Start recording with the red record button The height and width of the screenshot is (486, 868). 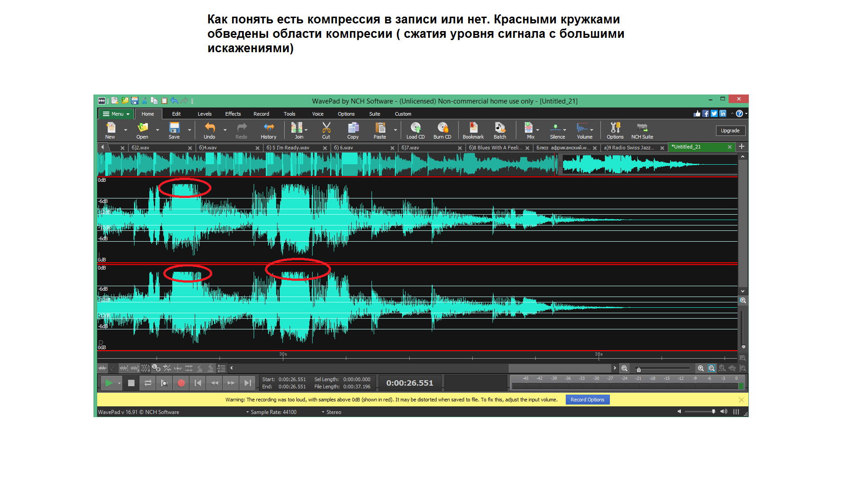181,383
